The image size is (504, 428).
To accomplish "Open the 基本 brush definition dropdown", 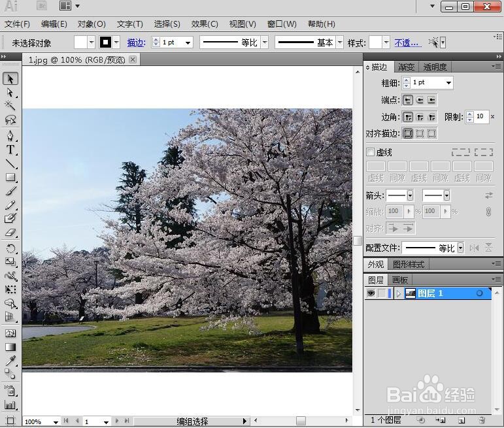I will (x=340, y=42).
